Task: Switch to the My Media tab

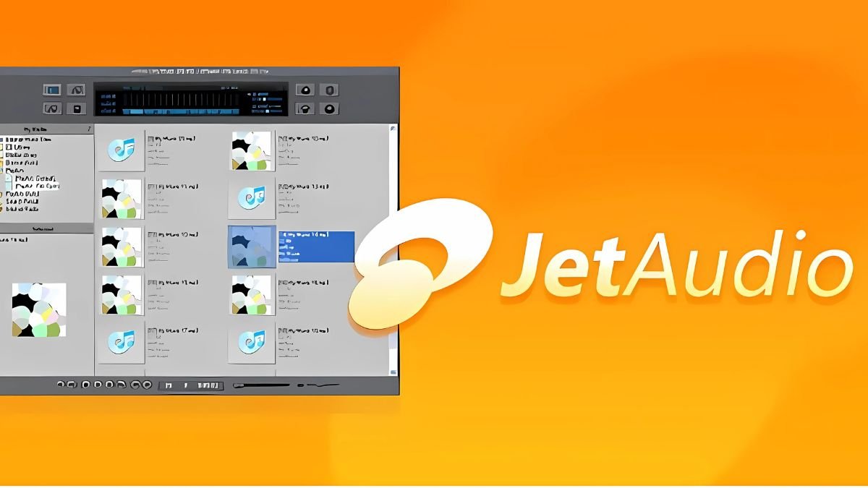Action: [x=36, y=129]
